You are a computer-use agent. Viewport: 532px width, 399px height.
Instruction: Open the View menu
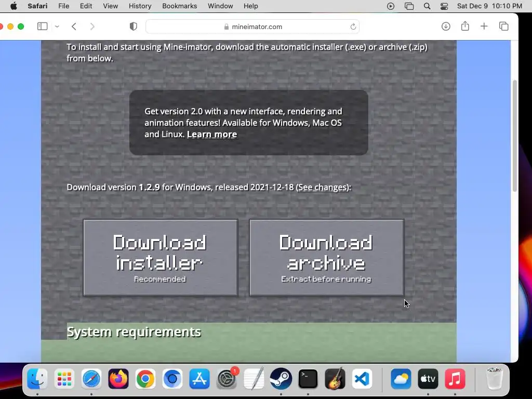(x=110, y=6)
